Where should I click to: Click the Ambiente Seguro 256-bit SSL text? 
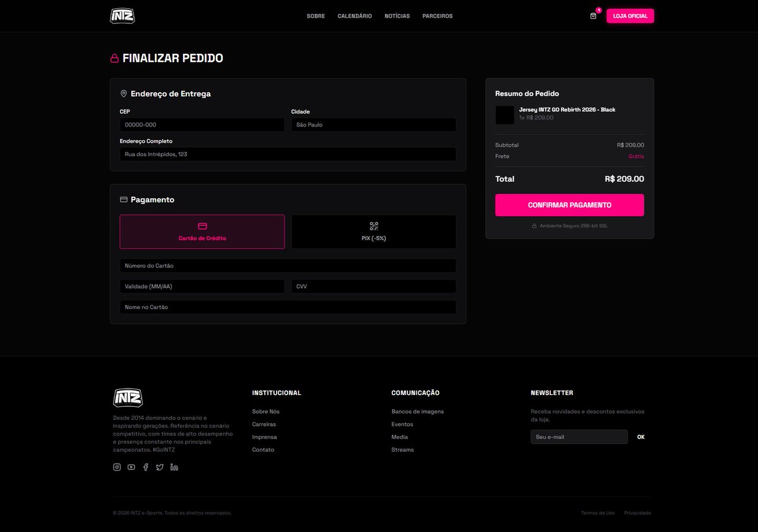coord(574,226)
